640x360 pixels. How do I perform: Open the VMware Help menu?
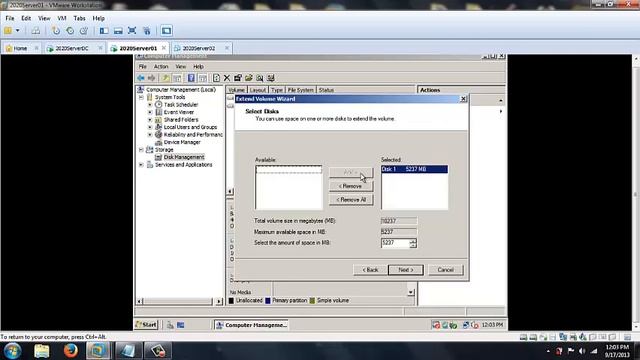[x=98, y=18]
